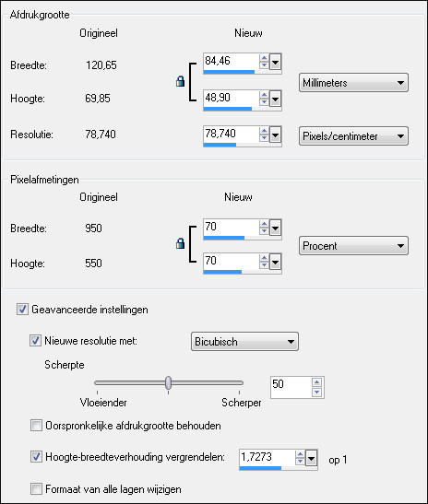The height and width of the screenshot is (504, 428).
Task: Increase the pixel width percent value
Action: click(264, 224)
